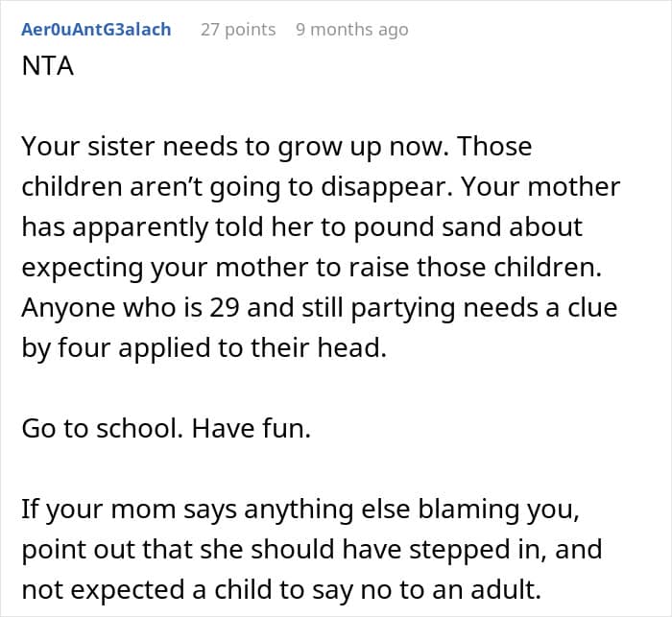Click the words blaming you in the comment
The width and height of the screenshot is (672, 617).
pos(498,510)
